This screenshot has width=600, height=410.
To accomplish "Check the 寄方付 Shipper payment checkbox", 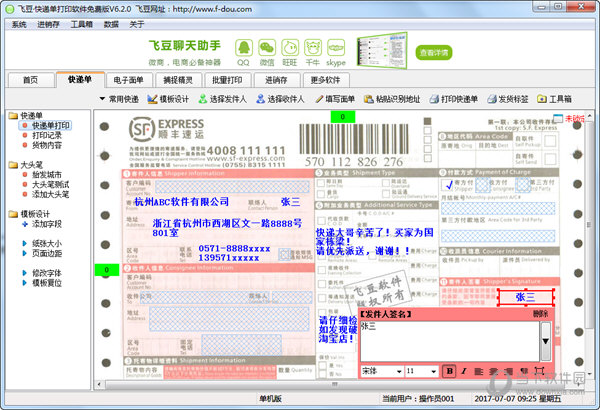I will coord(447,185).
